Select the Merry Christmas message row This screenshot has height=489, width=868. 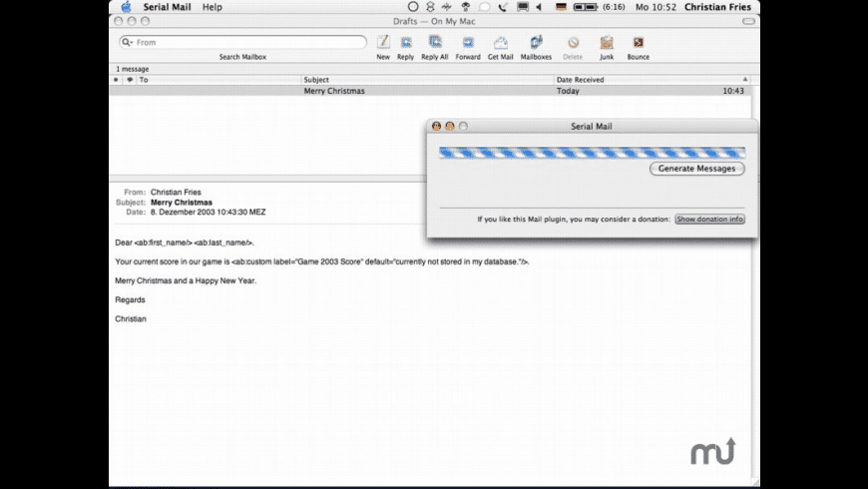[x=430, y=91]
